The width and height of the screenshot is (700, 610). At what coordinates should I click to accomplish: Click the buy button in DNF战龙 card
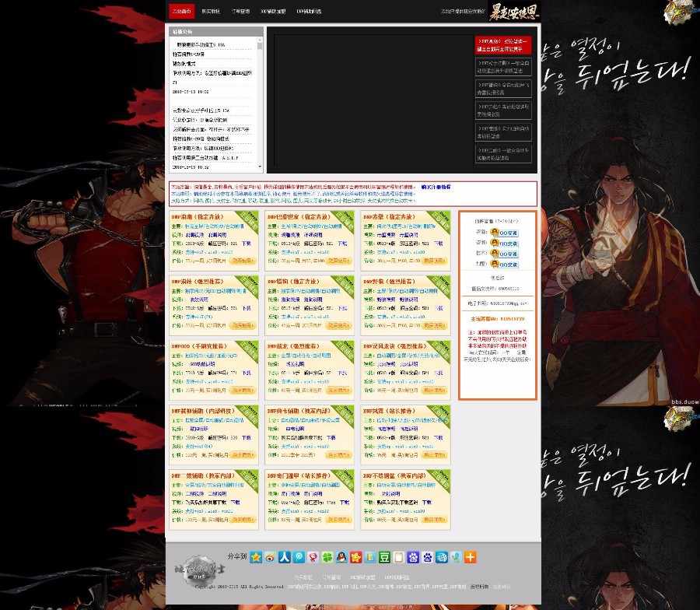pyautogui.click(x=338, y=390)
